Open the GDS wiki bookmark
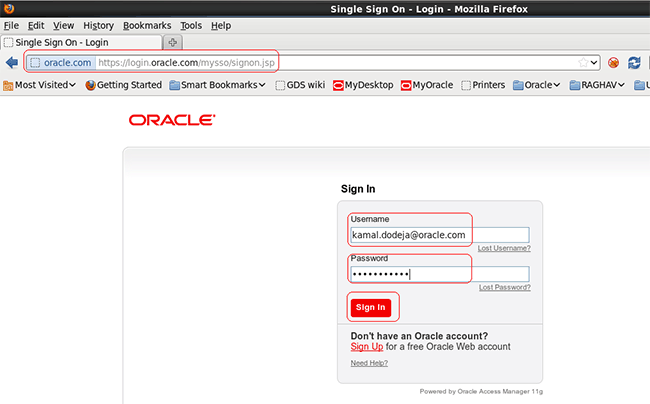 [301, 85]
